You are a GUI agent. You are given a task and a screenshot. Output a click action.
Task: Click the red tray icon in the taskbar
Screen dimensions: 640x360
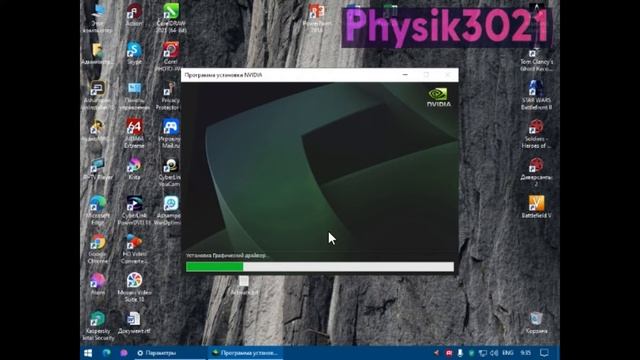point(449,353)
